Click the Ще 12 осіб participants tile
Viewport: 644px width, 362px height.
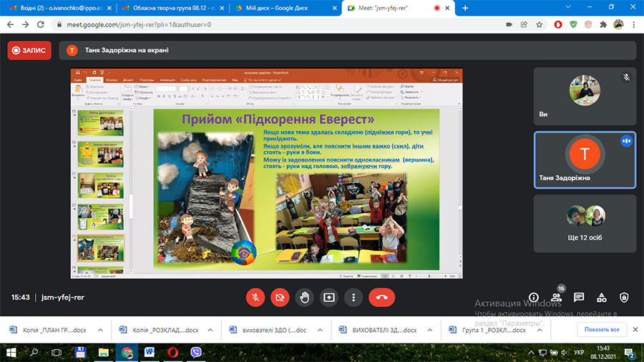click(x=585, y=224)
